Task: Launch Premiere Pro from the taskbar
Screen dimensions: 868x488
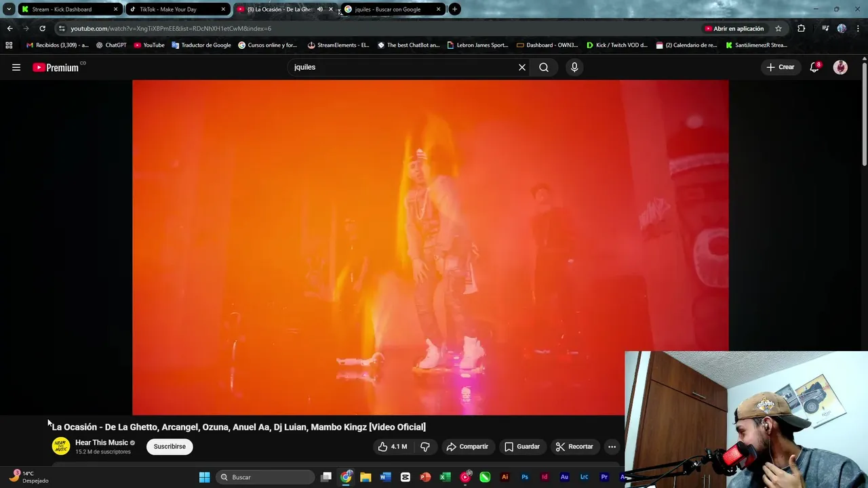Action: pyautogui.click(x=604, y=477)
